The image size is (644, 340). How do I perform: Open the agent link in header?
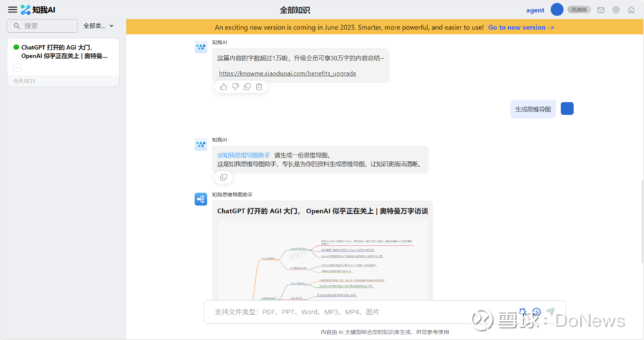click(x=535, y=10)
